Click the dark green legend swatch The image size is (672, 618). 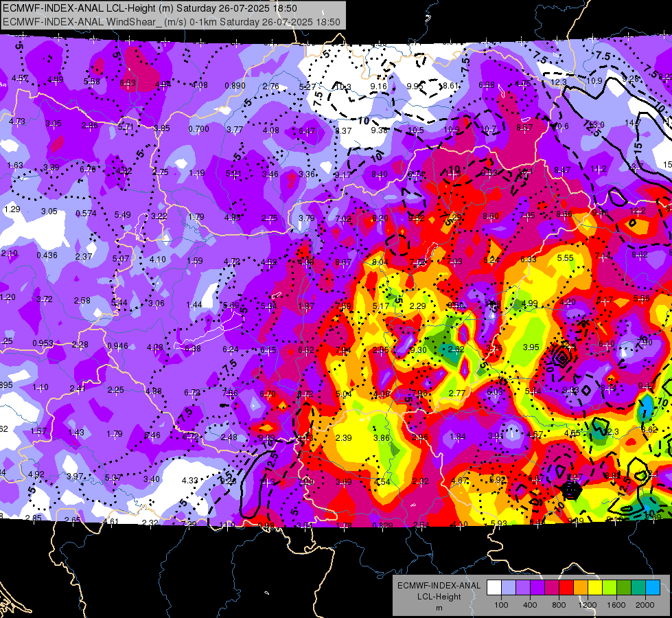(624, 587)
